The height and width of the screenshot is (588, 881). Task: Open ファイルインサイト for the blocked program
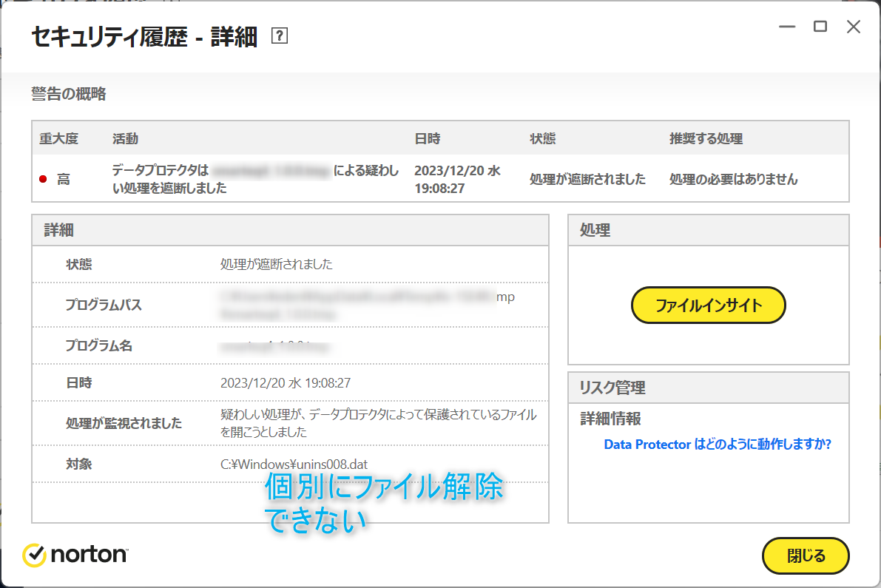(x=708, y=305)
